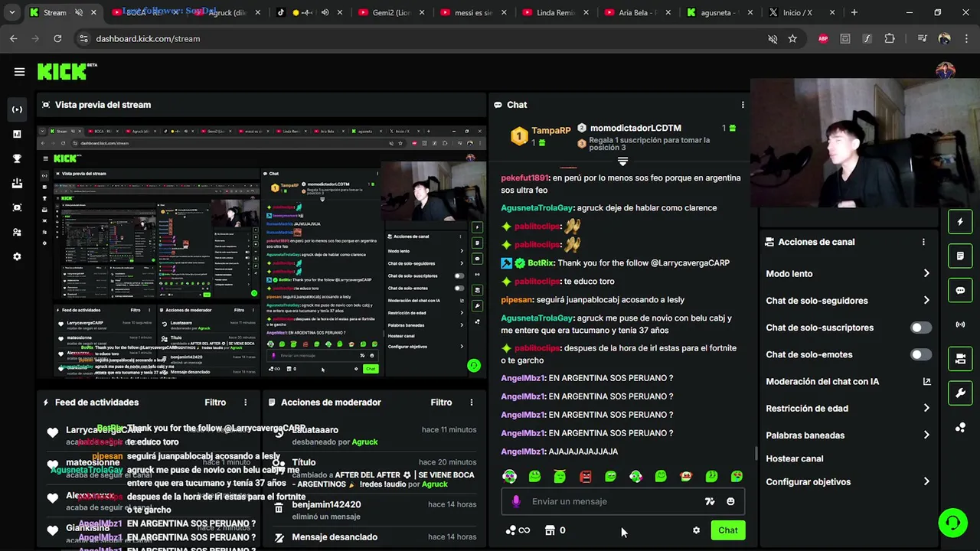Expand Chat de solo-seguidores settings

[x=848, y=301]
